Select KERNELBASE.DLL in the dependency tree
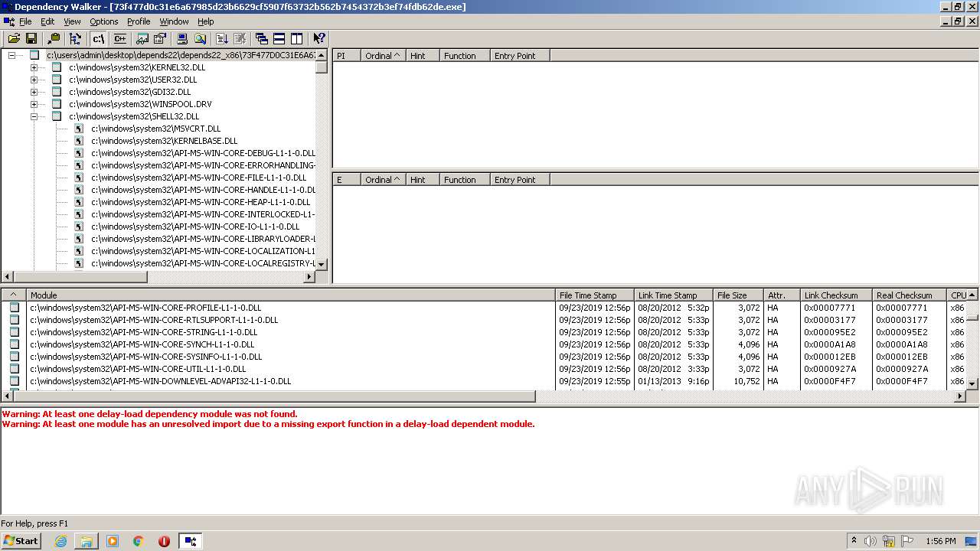980x551 pixels. pos(164,141)
